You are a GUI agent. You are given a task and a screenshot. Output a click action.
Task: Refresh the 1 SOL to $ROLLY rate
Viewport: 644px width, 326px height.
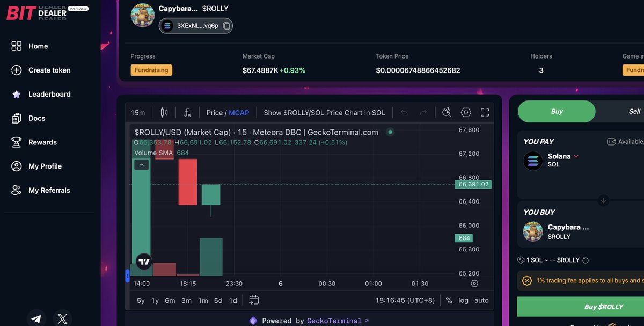[x=586, y=260]
